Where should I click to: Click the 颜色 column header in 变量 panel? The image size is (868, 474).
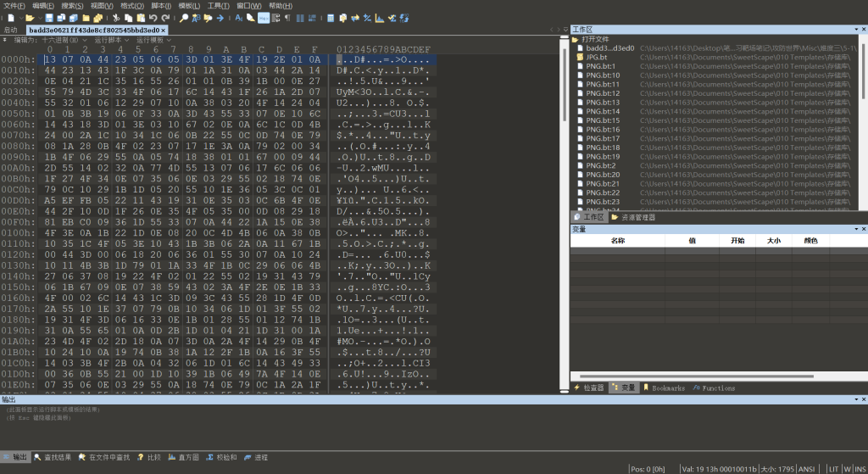810,241
